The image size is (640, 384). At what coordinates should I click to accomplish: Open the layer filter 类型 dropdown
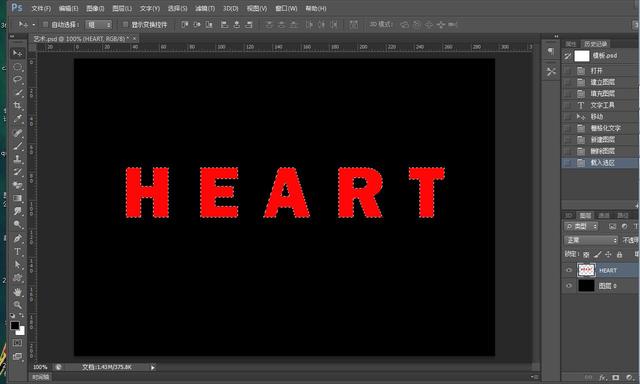point(581,226)
